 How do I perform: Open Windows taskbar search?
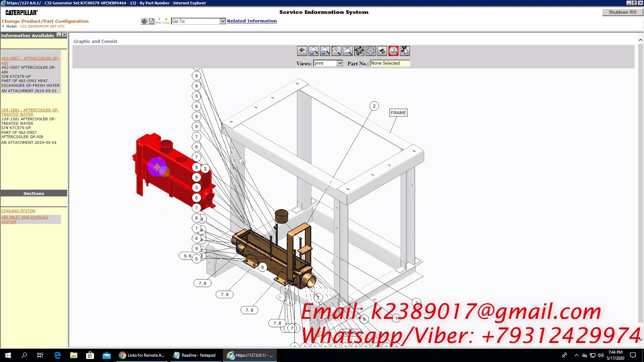coord(24,355)
